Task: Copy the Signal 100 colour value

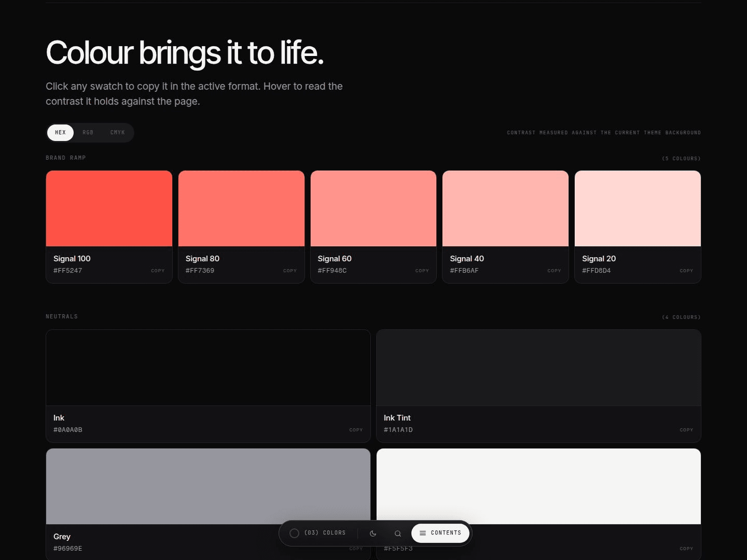Action: 158,271
